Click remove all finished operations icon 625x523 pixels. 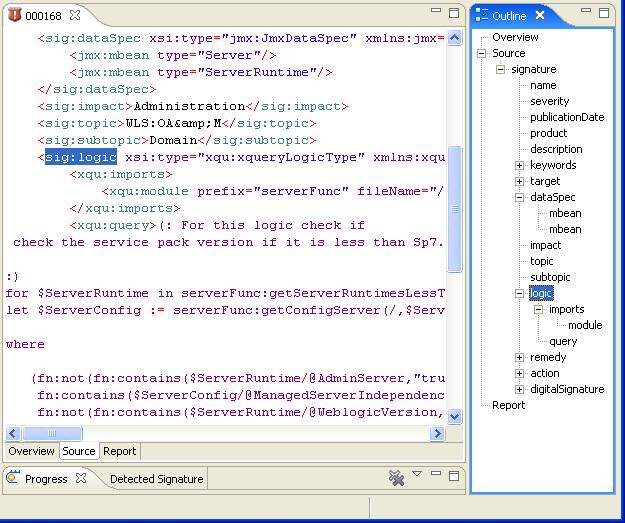point(396,478)
